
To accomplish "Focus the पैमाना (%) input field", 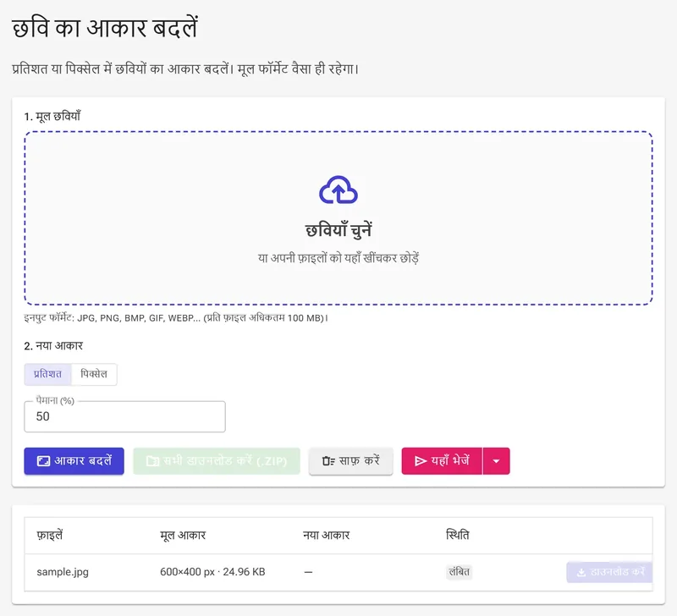I will point(124,416).
